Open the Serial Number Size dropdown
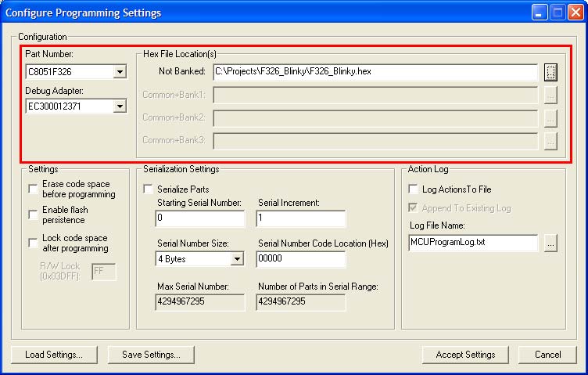Image resolution: width=588 pixels, height=375 pixels. pyautogui.click(x=236, y=259)
